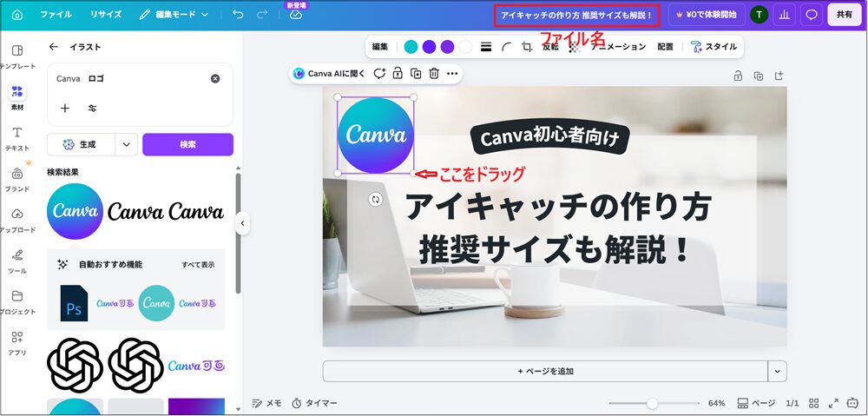Viewport: 868px width, 416px height.
Task: Click the rotate handle below the logo
Action: click(x=375, y=200)
